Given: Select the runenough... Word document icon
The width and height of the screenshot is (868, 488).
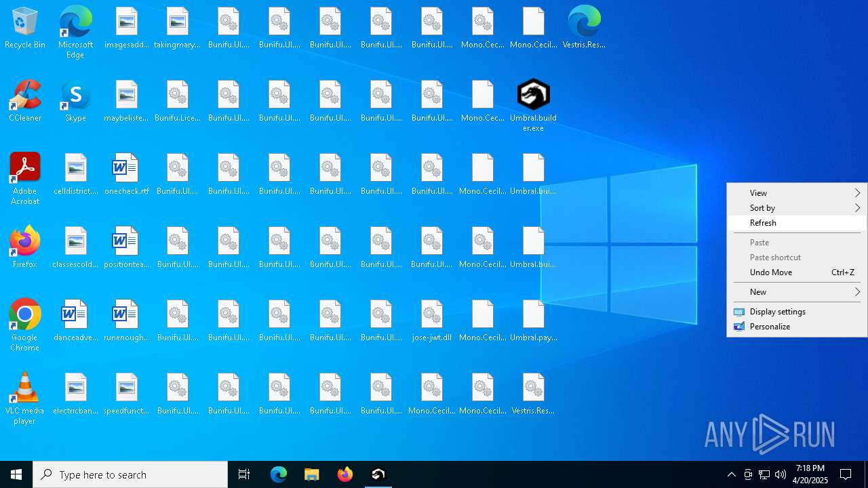Looking at the screenshot, I should click(126, 320).
